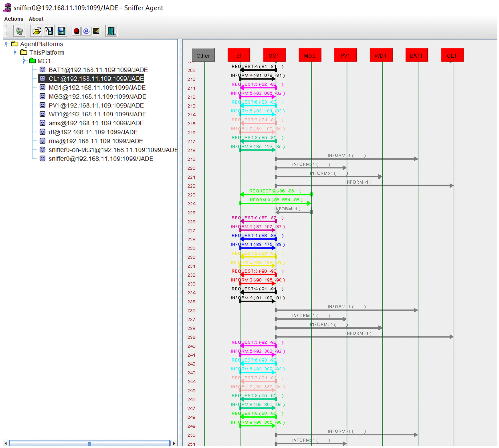This screenshot has width=499, height=448.
Task: Select PV1@192.168.11.109:1099/JADE in agent tree
Action: click(96, 105)
